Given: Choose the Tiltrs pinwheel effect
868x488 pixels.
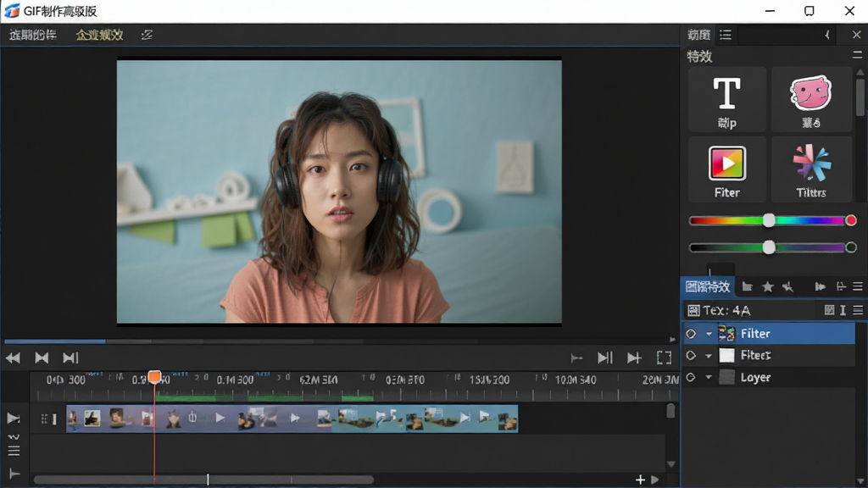Looking at the screenshot, I should click(811, 169).
